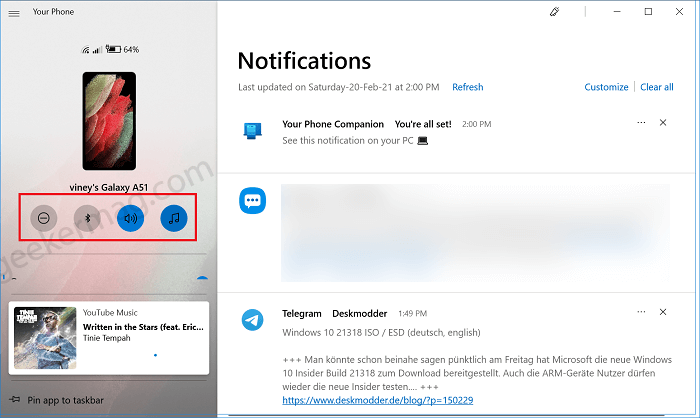Open the blurred message notification content
Screen dimensions: 700x418
[x=475, y=233]
